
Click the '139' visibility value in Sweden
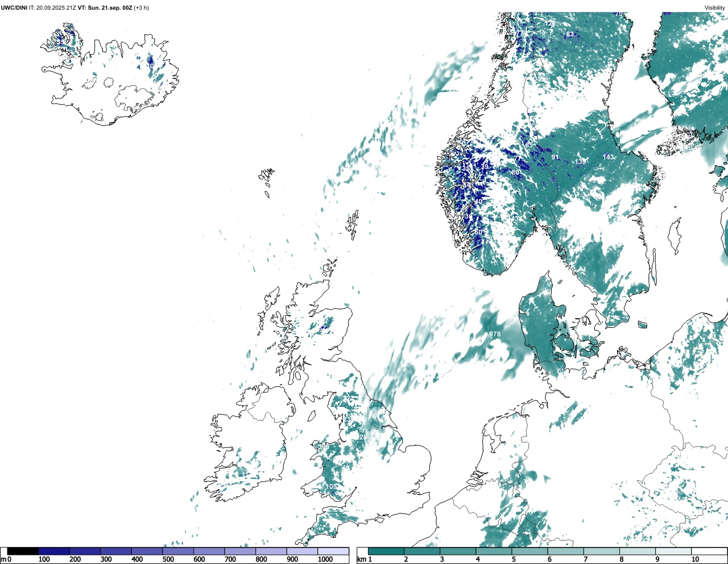tap(580, 162)
